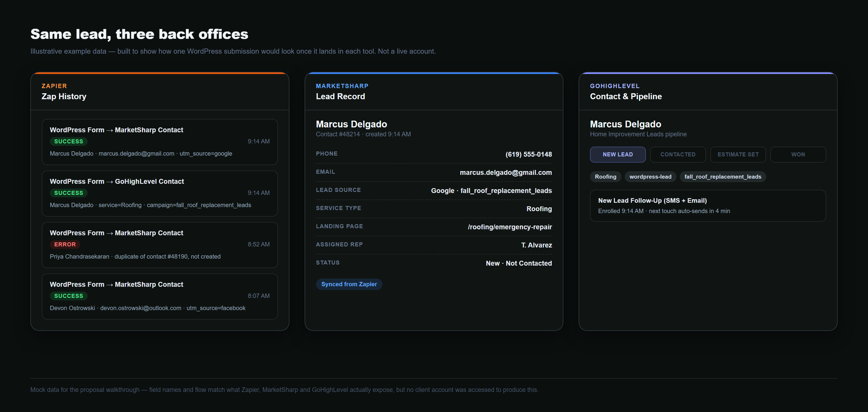Screen dimensions: 868x412
Task: Click the email marcus.delgado@gmail.com in Lead Record
Action: pyautogui.click(x=505, y=172)
